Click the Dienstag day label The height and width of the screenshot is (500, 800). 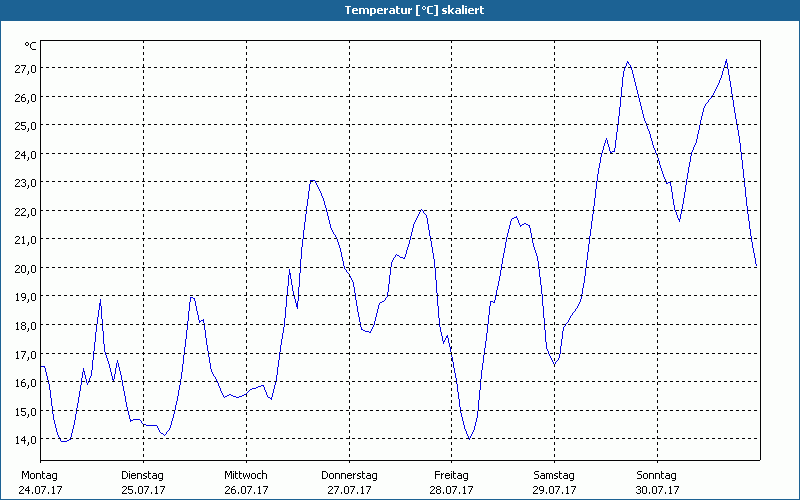pyautogui.click(x=142, y=475)
